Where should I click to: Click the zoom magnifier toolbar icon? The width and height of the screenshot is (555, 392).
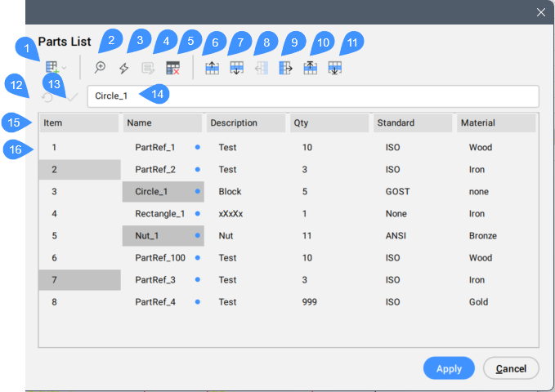(x=101, y=69)
